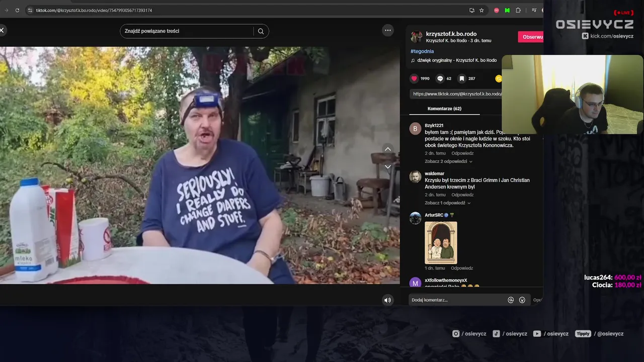Open 'dźwięk oryginalny - Krzysztof K. bo Rodo' sound
This screenshot has width=644, height=362.
pyautogui.click(x=456, y=60)
